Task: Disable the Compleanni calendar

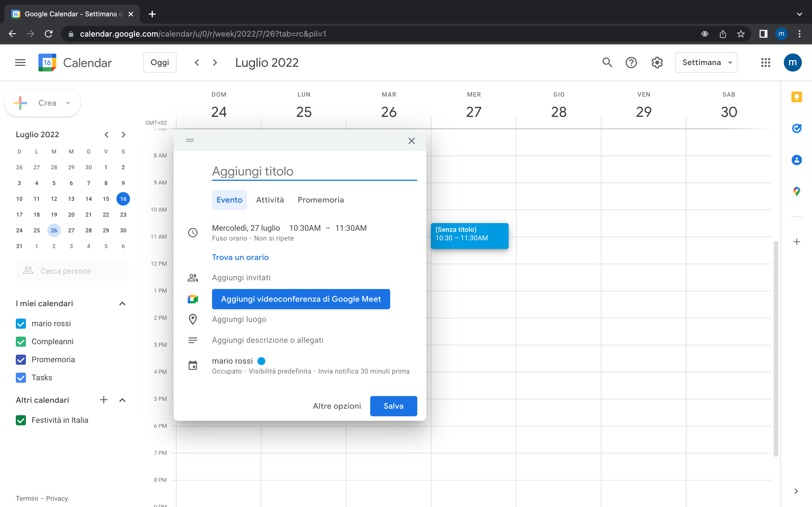Action: tap(21, 342)
